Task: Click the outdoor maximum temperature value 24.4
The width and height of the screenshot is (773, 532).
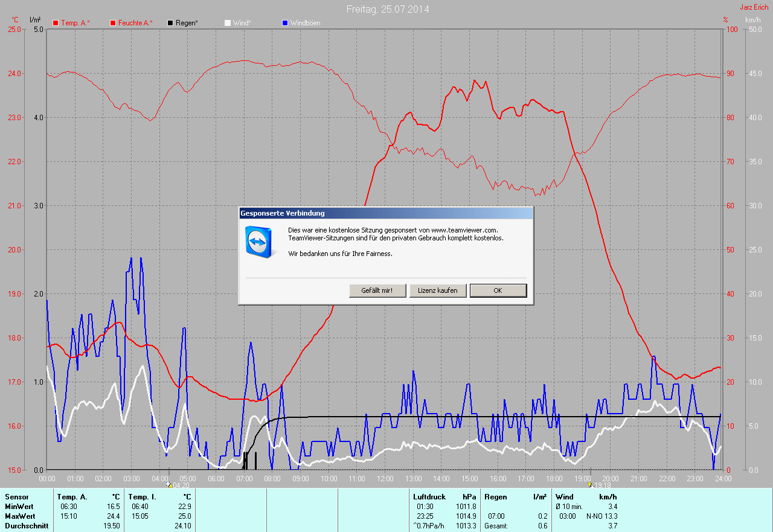Action: click(x=114, y=516)
